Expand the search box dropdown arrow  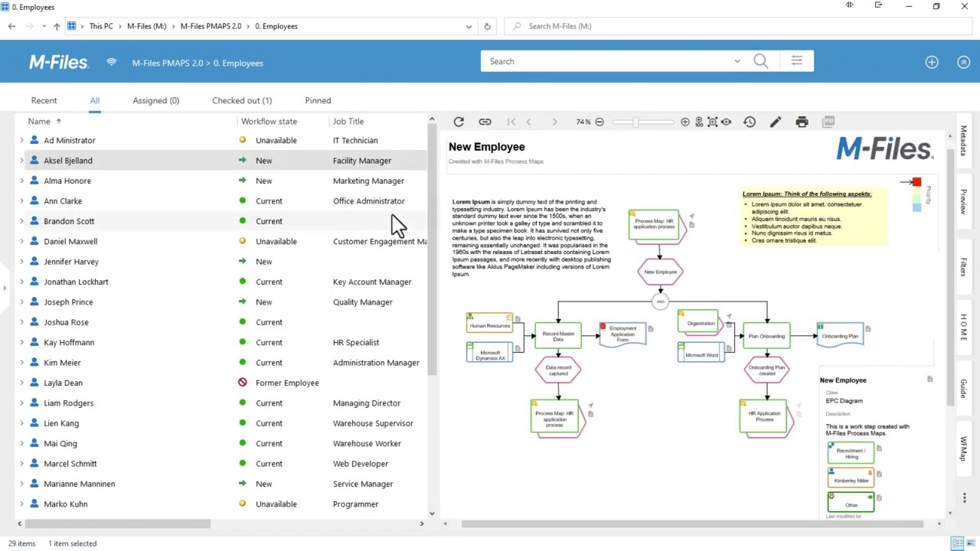pyautogui.click(x=737, y=61)
